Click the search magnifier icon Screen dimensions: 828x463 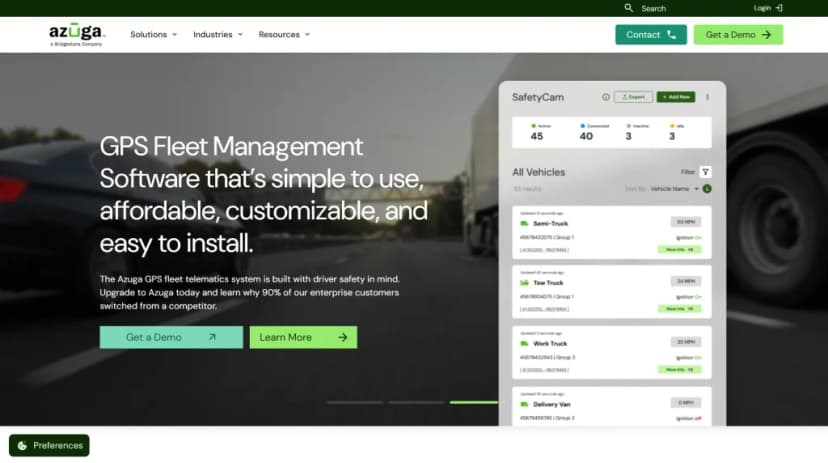point(628,8)
